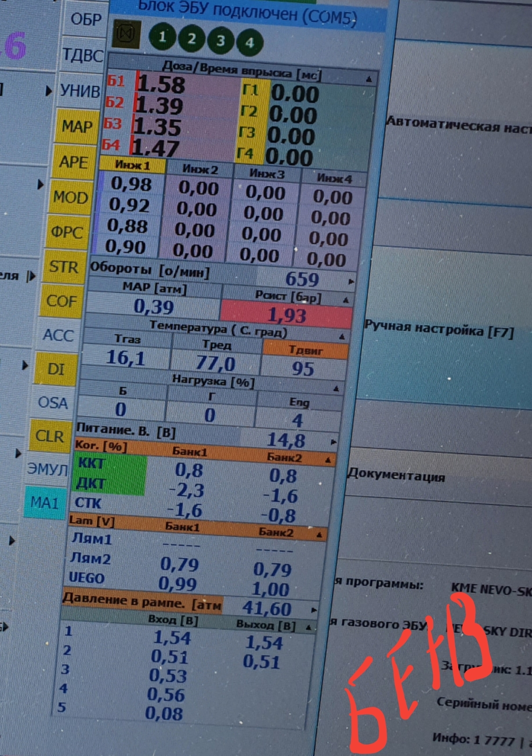532x756 pixels.
Task: Toggle cylinder 3 green indicator
Action: point(221,41)
